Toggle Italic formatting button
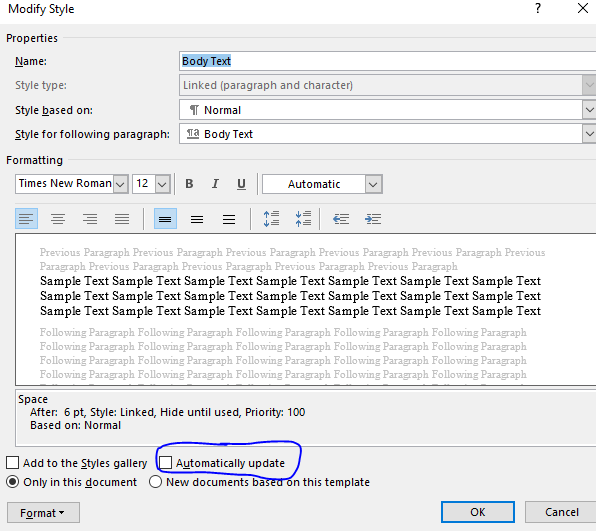Screen dimensions: 596x531 [x=215, y=184]
